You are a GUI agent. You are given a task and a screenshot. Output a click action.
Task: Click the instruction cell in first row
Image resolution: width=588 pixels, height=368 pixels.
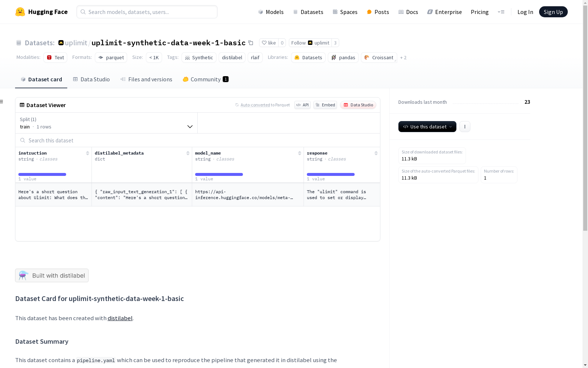coord(53,195)
